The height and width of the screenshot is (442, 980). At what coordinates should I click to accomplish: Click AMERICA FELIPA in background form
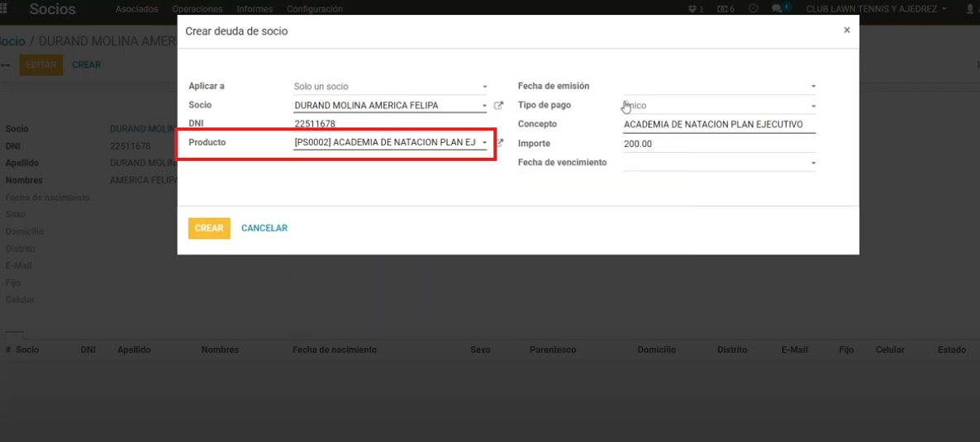point(144,180)
